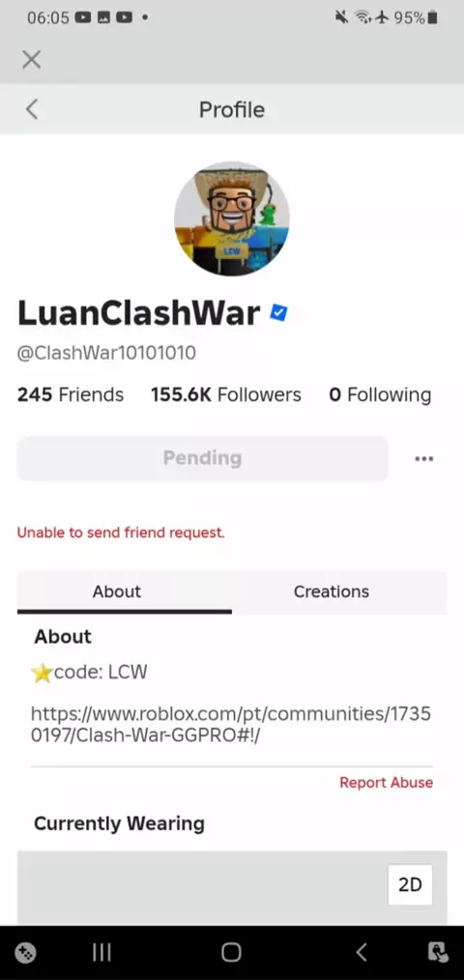Tap the Android home button

231,952
